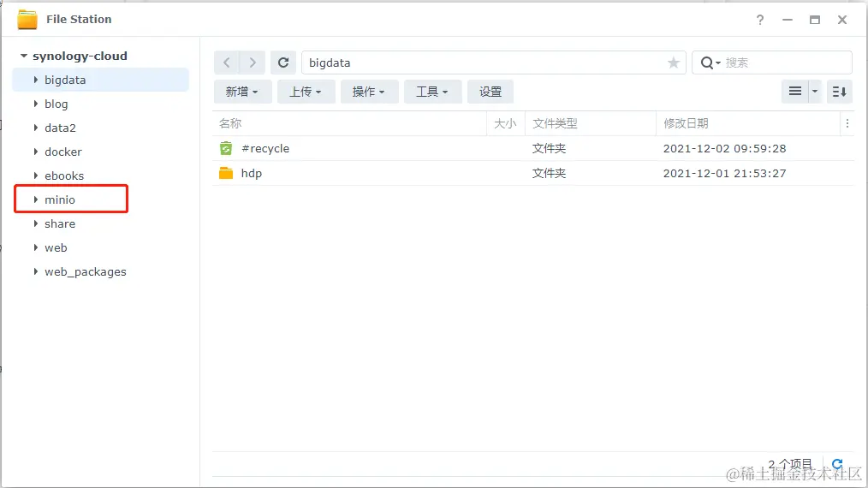
Task: Click the hdp folder icon
Action: point(226,174)
